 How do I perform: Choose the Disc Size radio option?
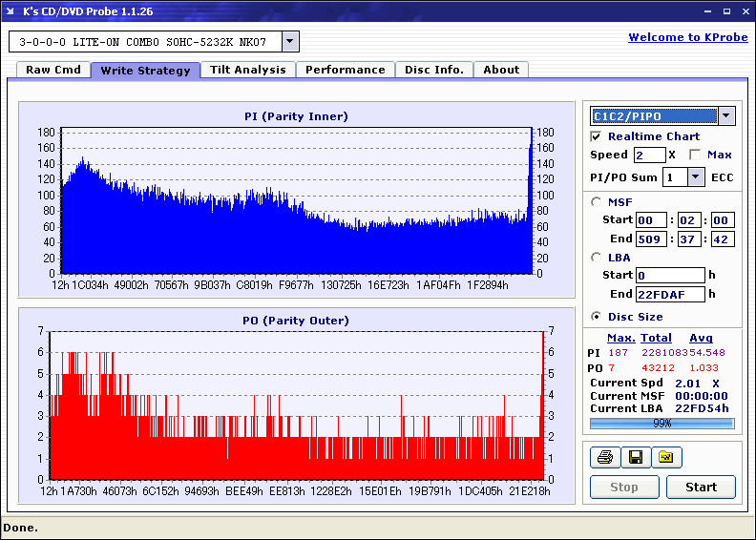tap(597, 317)
